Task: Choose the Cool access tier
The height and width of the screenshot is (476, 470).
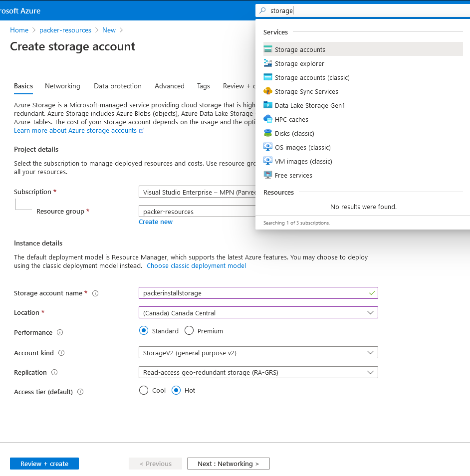Action: click(144, 390)
